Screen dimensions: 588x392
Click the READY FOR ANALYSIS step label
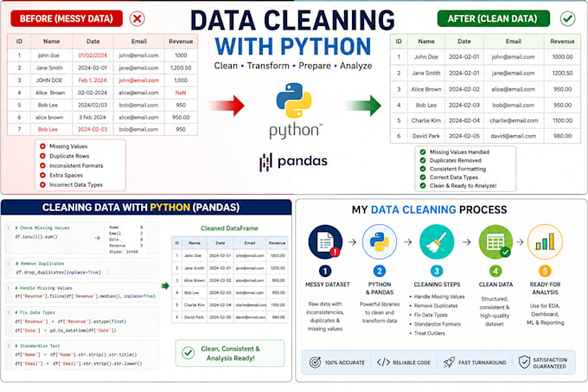coord(545,288)
